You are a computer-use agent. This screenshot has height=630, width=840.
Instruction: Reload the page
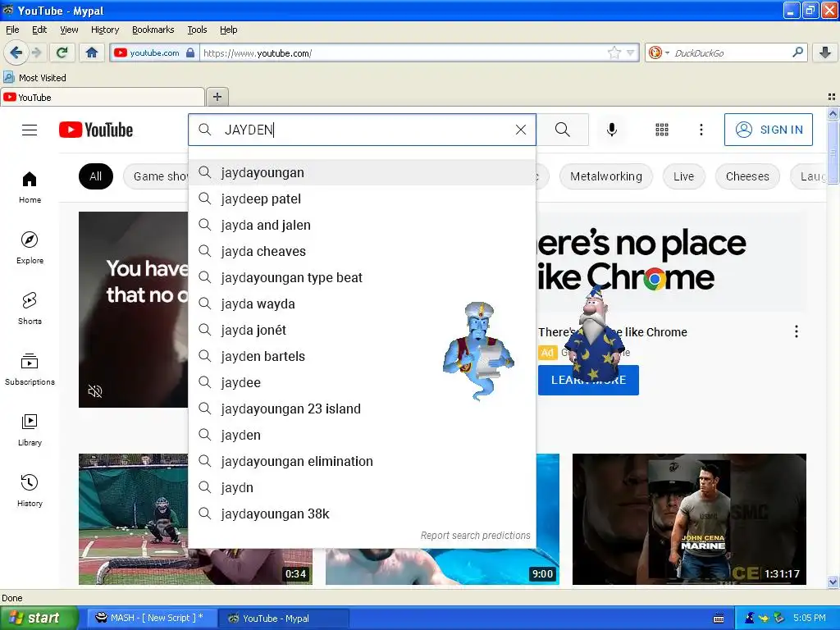coord(62,52)
